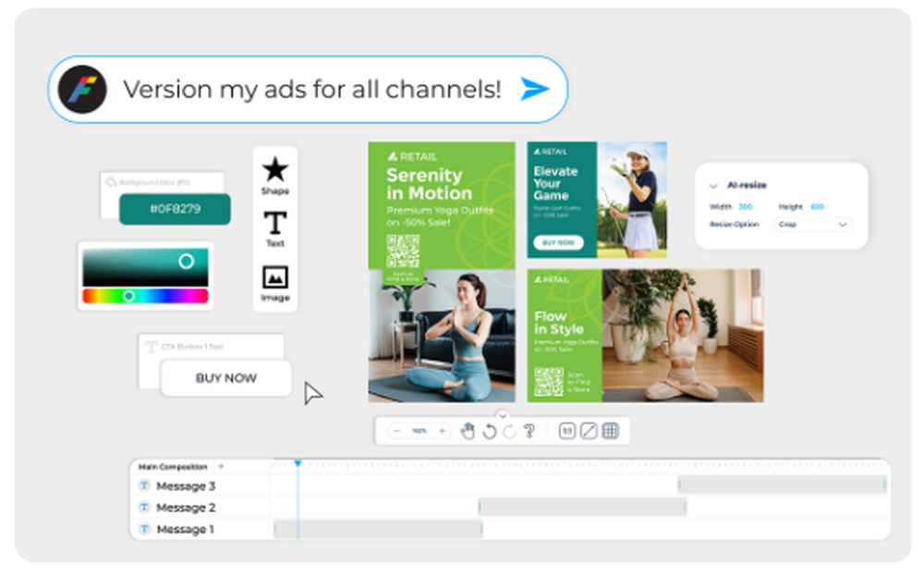This screenshot has width=924, height=577.
Task: Collapse the AI-resize section chevron
Action: pos(713,186)
